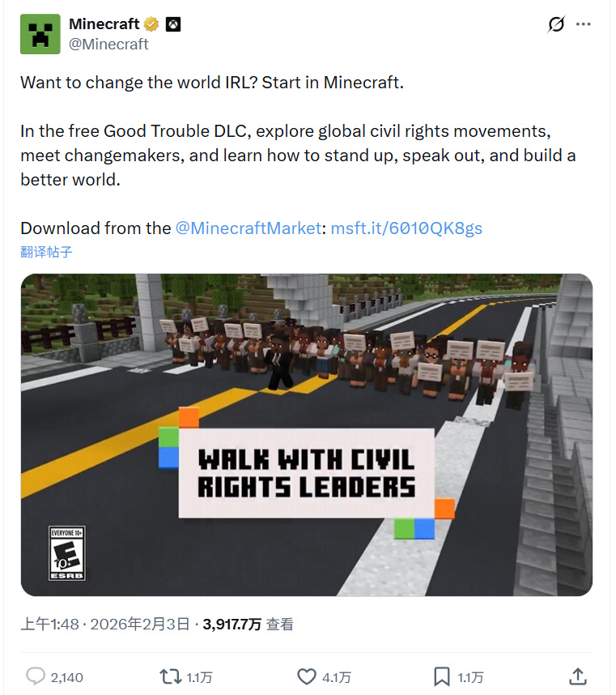Click the repost arrows icon
The height and width of the screenshot is (695, 616).
(171, 676)
